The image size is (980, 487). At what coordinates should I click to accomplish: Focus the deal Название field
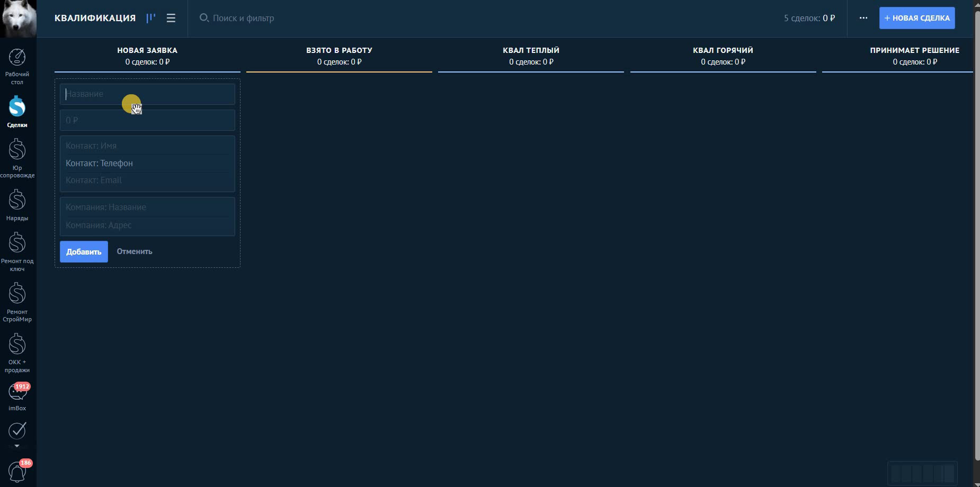pos(147,94)
